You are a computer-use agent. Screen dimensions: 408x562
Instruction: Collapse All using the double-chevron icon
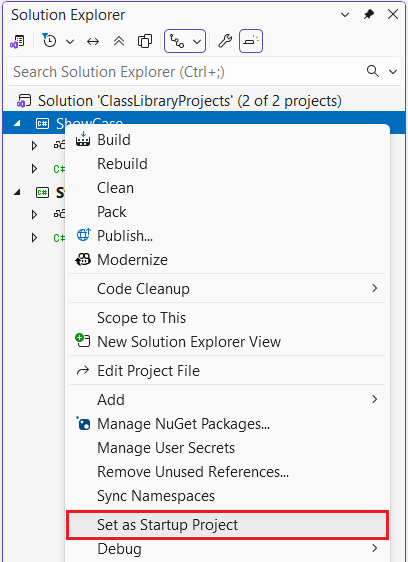(x=119, y=42)
